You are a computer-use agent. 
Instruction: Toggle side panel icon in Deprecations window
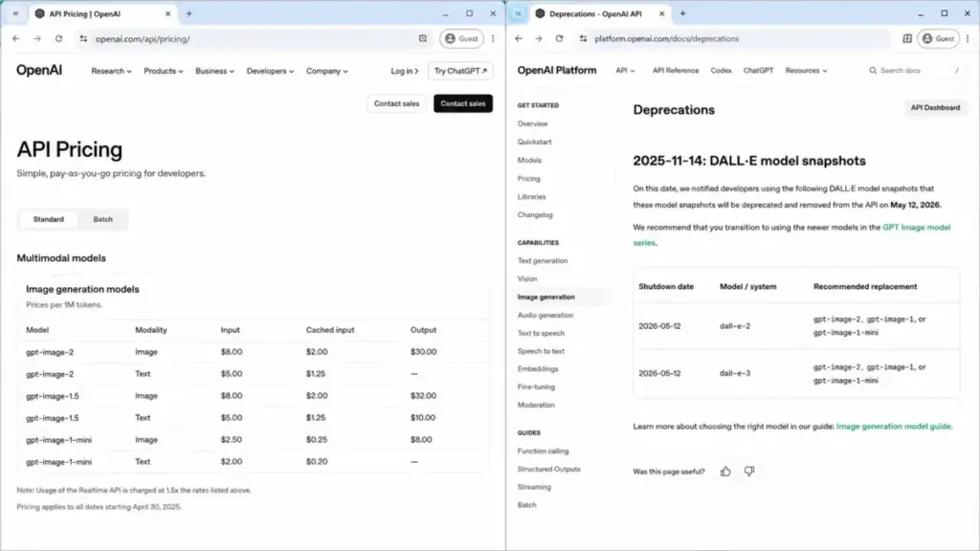[x=907, y=38]
